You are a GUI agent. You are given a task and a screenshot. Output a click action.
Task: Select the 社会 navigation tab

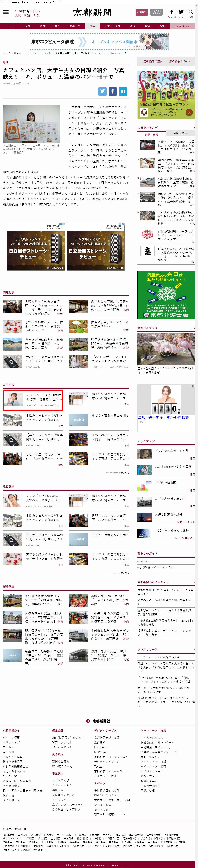pyautogui.click(x=92, y=26)
